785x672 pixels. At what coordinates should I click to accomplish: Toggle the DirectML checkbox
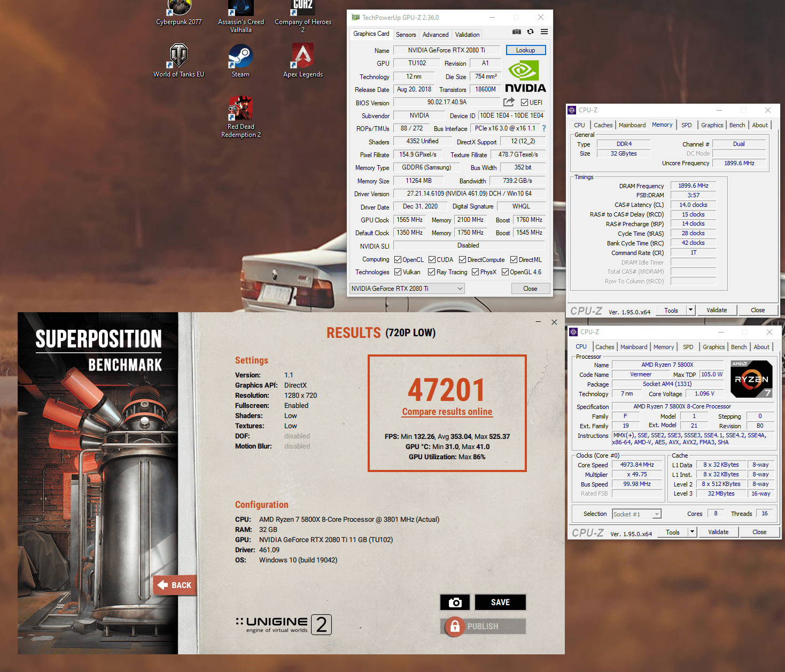514,260
